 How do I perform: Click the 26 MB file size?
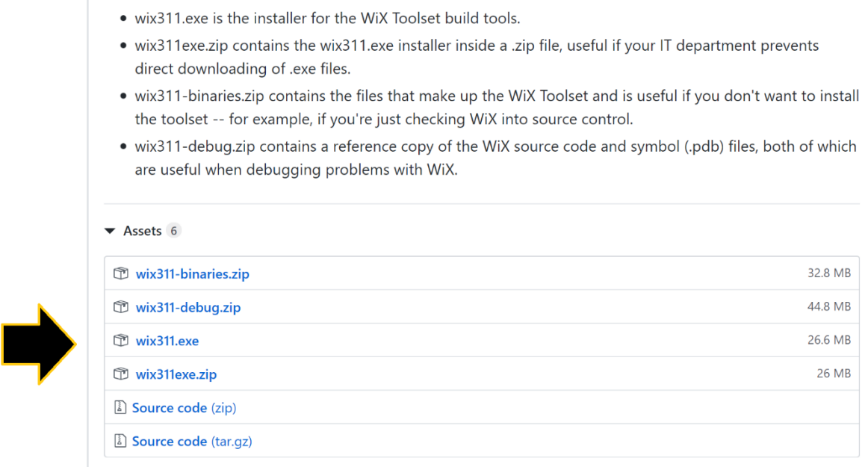click(834, 373)
